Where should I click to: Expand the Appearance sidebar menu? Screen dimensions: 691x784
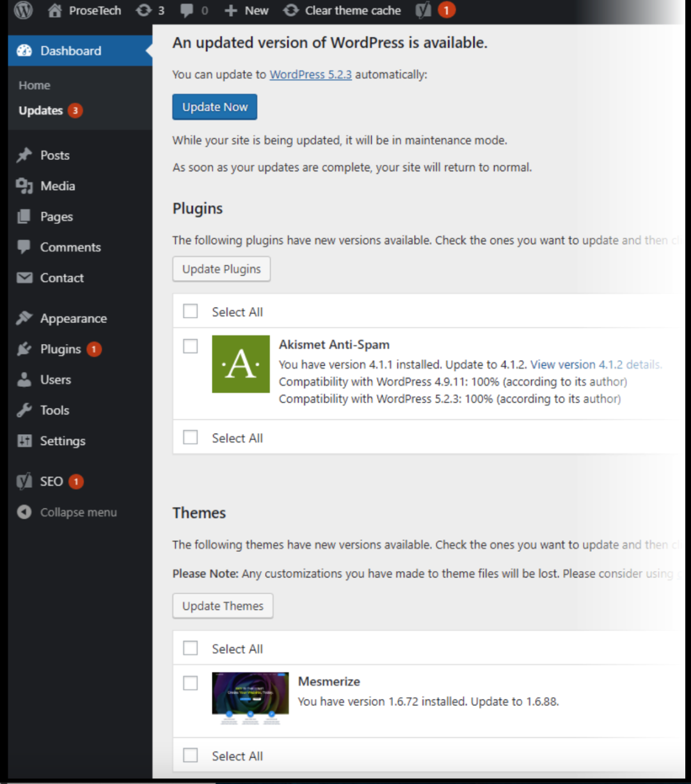(x=73, y=318)
